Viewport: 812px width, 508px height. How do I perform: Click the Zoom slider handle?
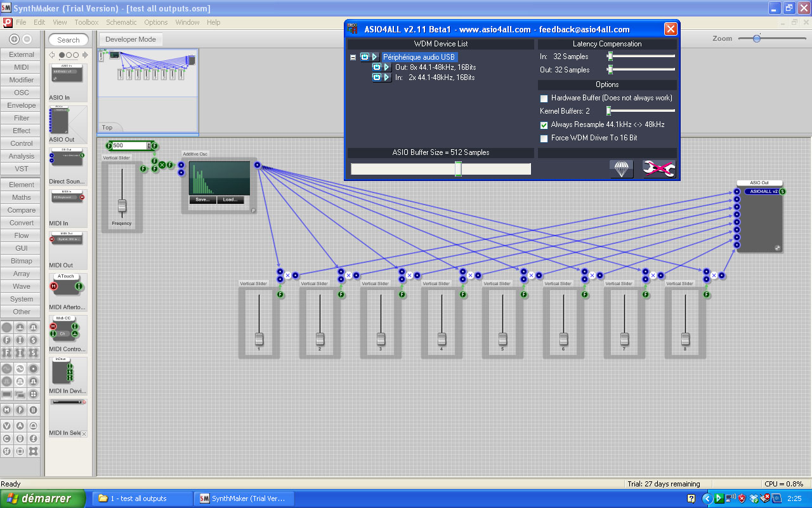757,39
